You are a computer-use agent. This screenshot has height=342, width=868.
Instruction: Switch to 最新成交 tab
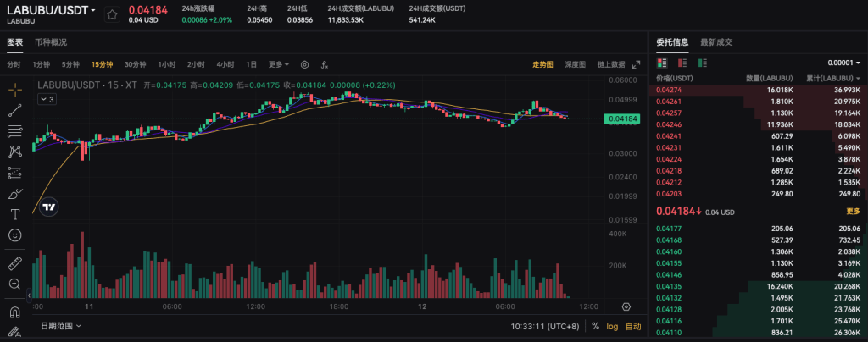(716, 41)
